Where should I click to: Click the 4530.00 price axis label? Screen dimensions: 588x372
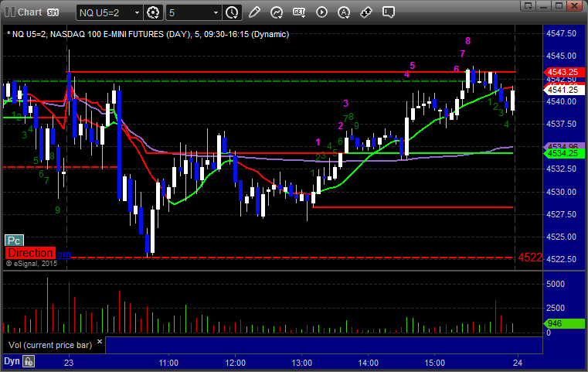[562, 192]
